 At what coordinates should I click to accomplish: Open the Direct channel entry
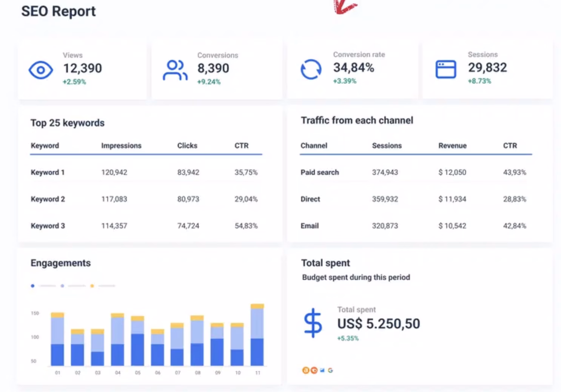(x=310, y=199)
